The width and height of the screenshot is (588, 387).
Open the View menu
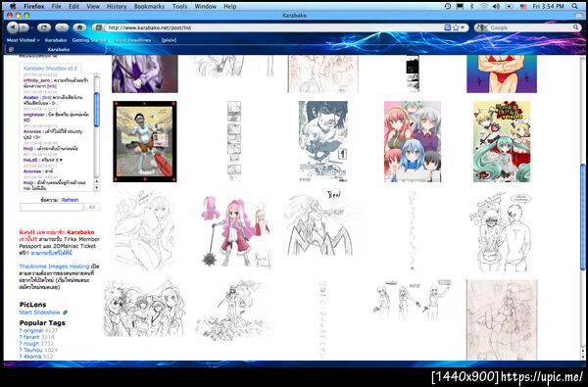pyautogui.click(x=93, y=7)
